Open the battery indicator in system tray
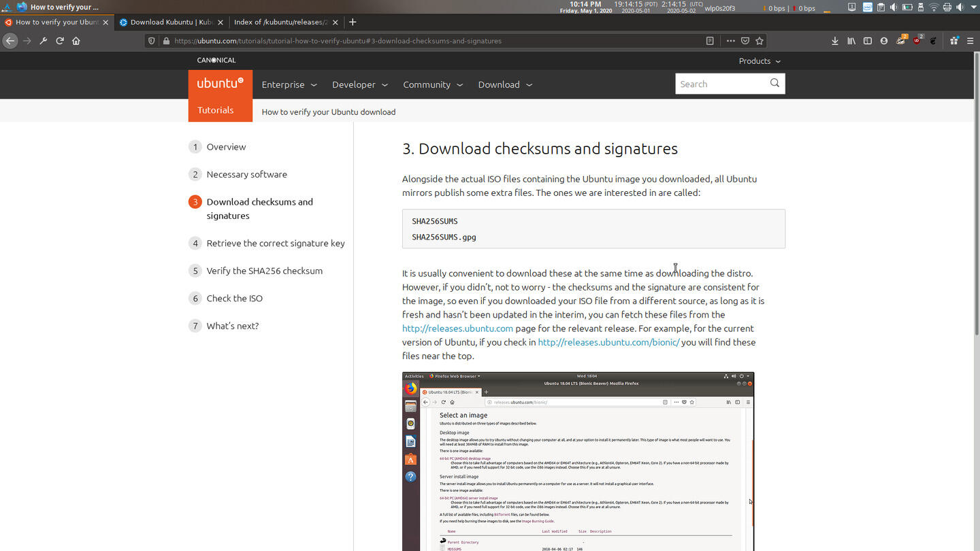 (x=908, y=7)
